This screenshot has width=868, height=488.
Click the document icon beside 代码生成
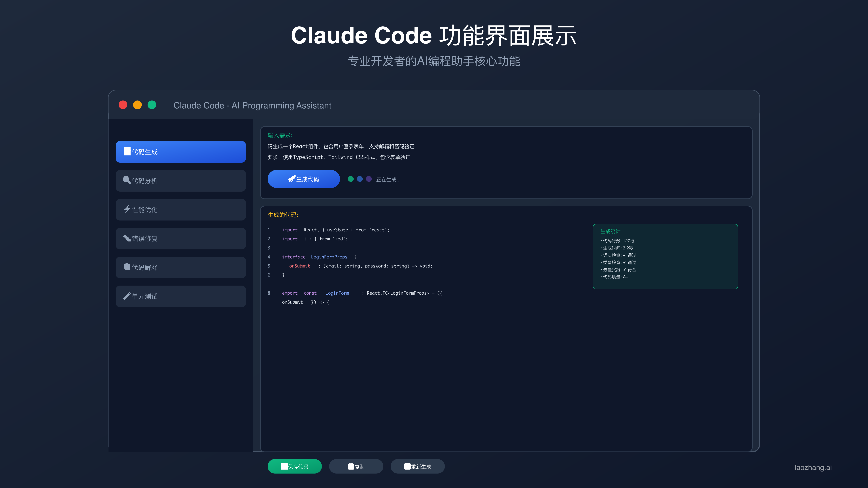127,151
